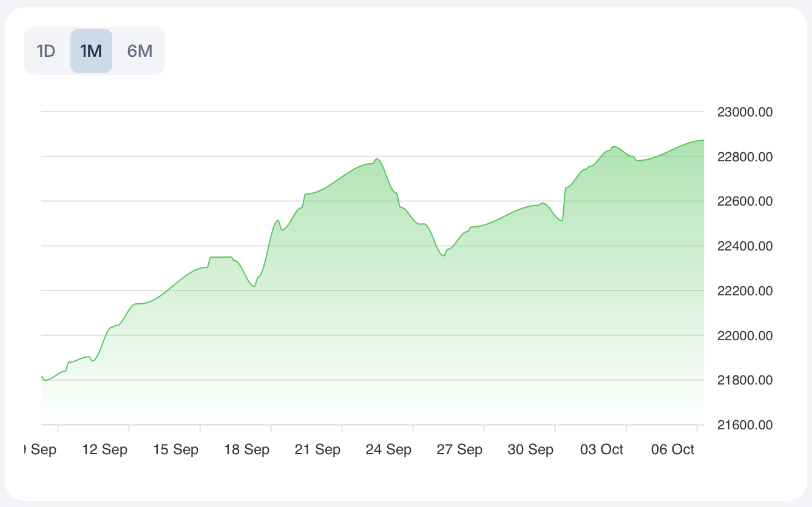The width and height of the screenshot is (812, 507).
Task: Show the 6M chart range
Action: coord(140,51)
